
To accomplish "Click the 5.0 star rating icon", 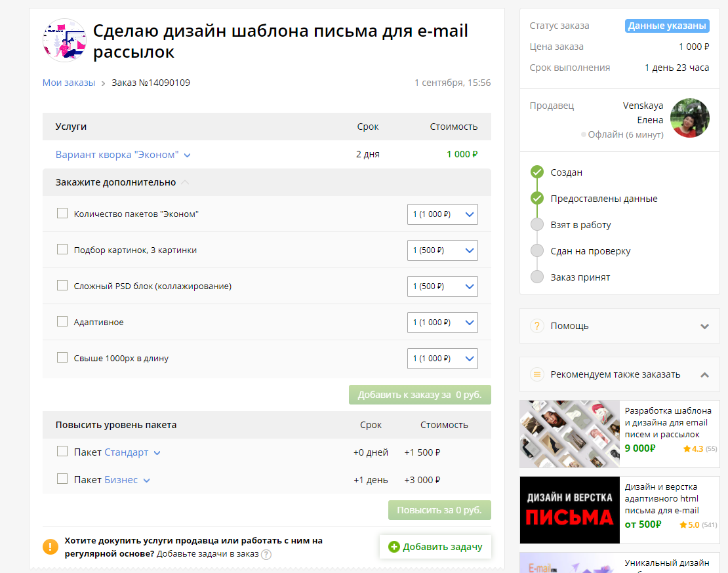I will click(683, 525).
